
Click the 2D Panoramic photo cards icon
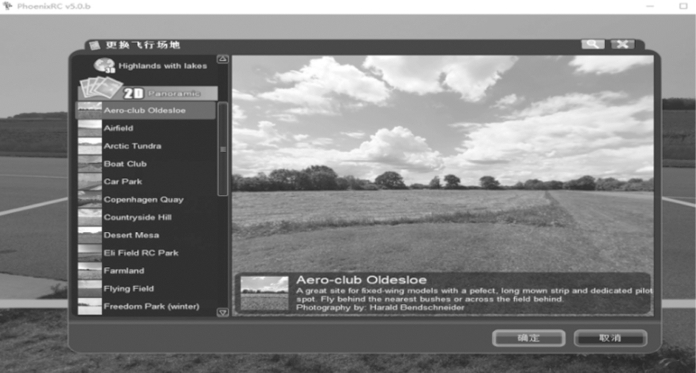[101, 87]
